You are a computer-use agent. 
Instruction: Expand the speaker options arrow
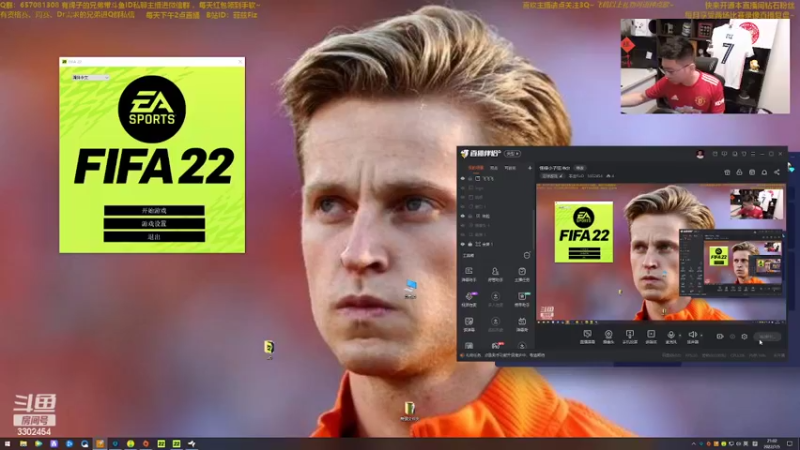[702, 335]
